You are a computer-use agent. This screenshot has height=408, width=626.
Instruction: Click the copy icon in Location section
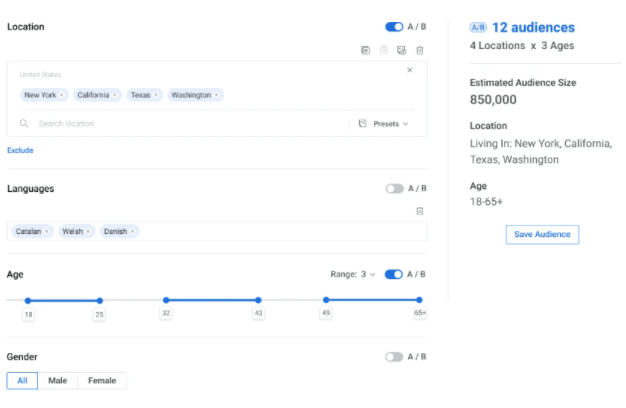366,50
